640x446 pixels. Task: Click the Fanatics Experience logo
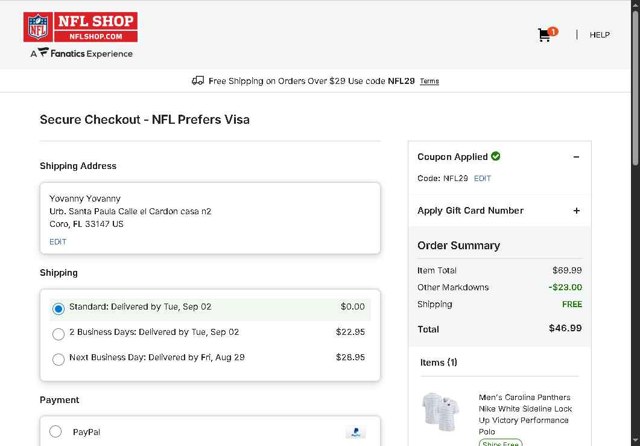click(82, 53)
